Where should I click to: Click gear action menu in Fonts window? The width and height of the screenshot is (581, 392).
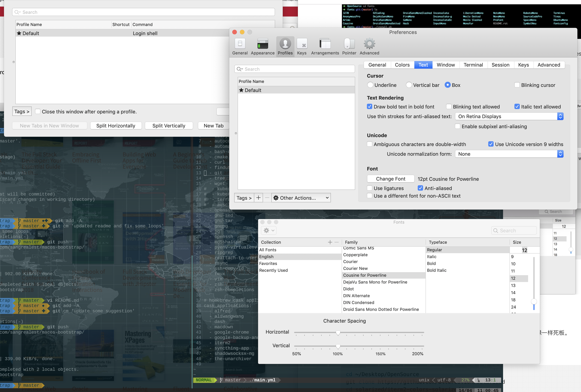pos(269,230)
